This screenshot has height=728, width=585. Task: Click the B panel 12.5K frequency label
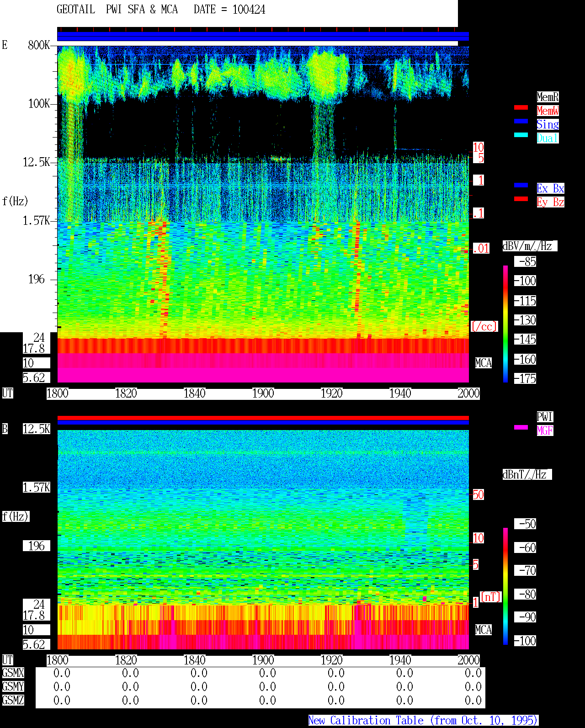[x=37, y=429]
